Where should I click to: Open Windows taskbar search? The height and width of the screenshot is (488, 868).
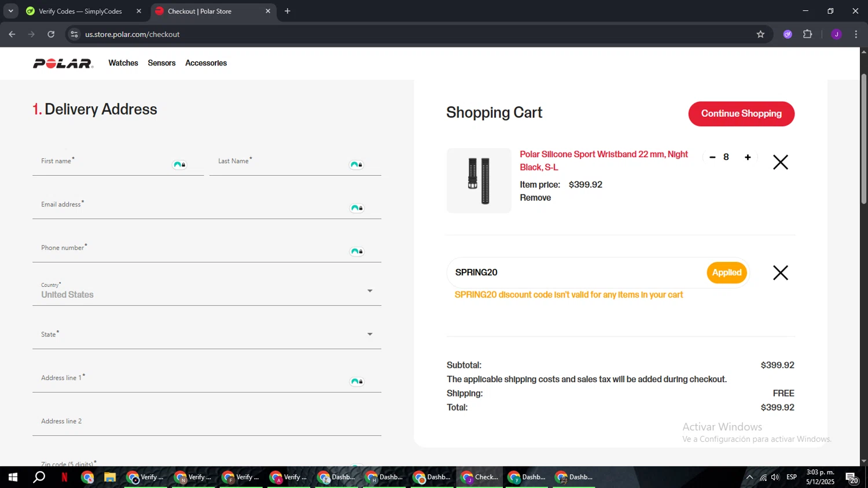[39, 477]
